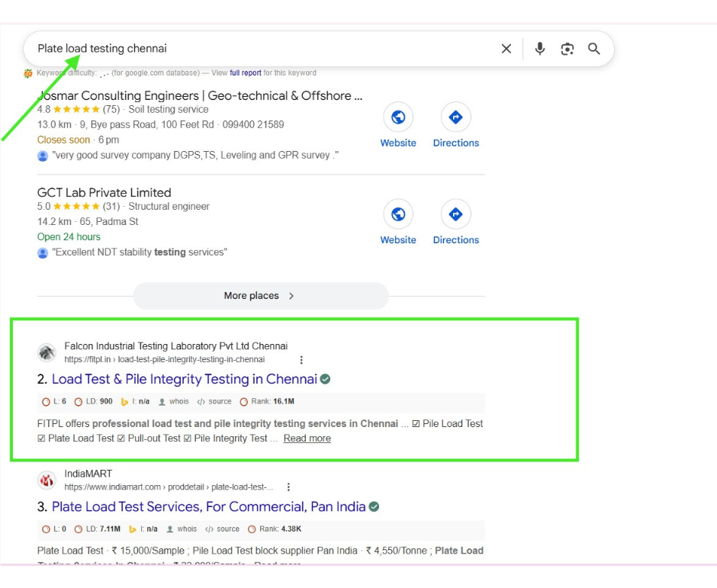Click the GCT Lab reviewer avatar icon
717x588 pixels.
pos(43,253)
